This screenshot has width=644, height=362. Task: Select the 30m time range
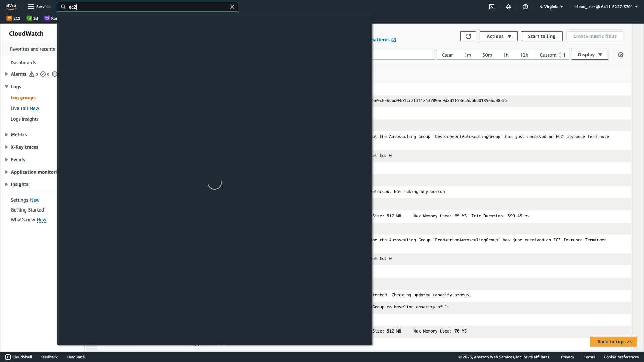point(487,55)
